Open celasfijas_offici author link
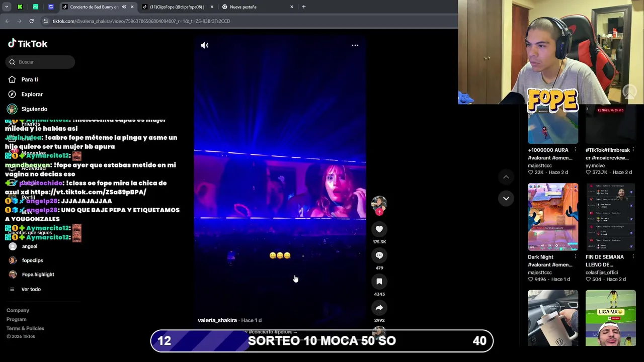 [602, 273]
